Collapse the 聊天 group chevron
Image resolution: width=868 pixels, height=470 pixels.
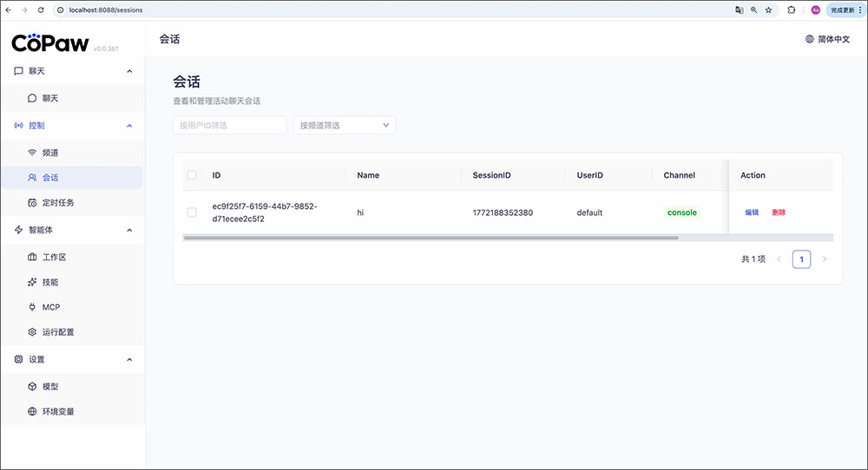(129, 71)
